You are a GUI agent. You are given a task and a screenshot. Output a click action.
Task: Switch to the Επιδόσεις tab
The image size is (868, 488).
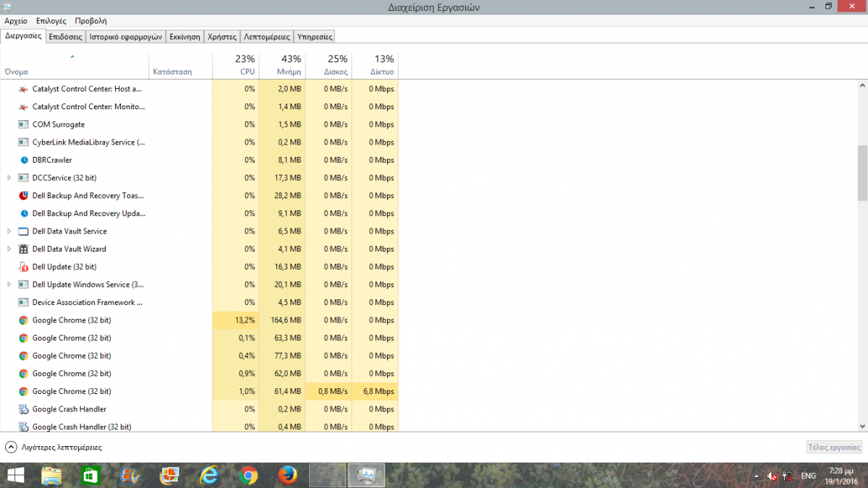click(66, 36)
